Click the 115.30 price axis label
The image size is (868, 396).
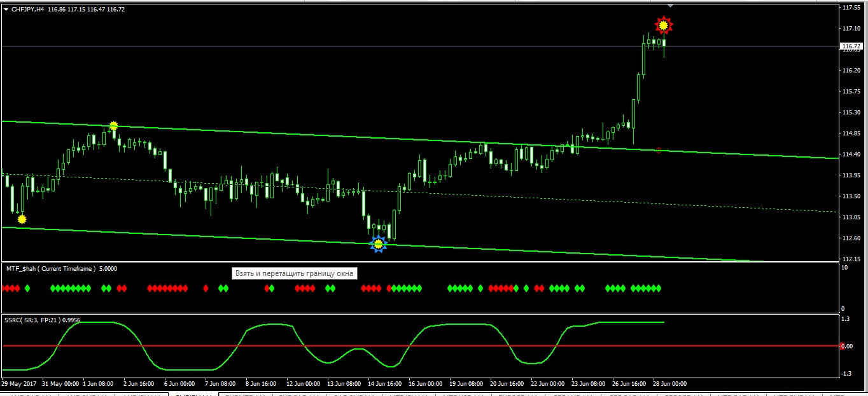click(851, 113)
